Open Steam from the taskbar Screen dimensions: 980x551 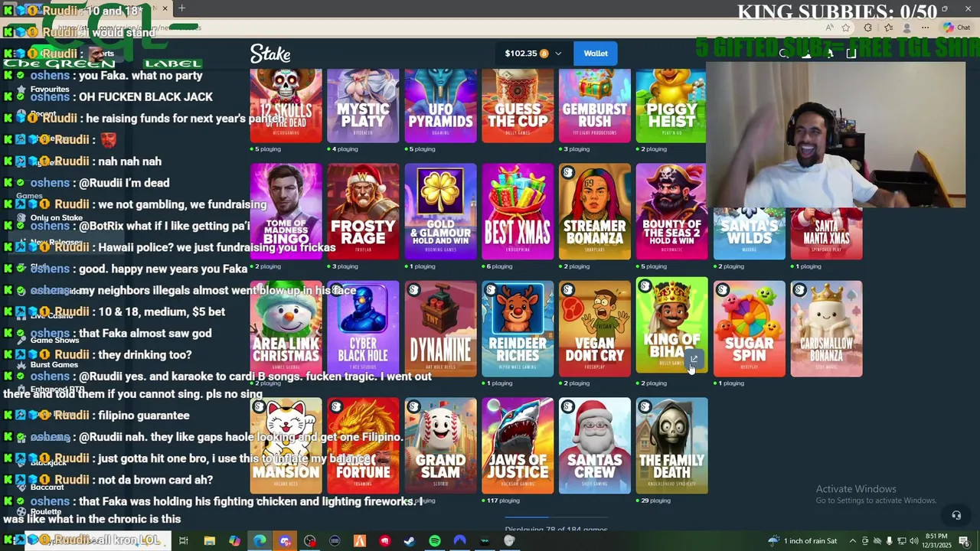pyautogui.click(x=410, y=541)
